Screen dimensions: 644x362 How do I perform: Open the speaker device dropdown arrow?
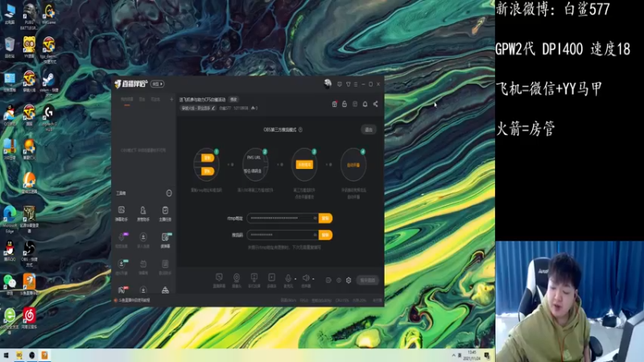pyautogui.click(x=313, y=278)
